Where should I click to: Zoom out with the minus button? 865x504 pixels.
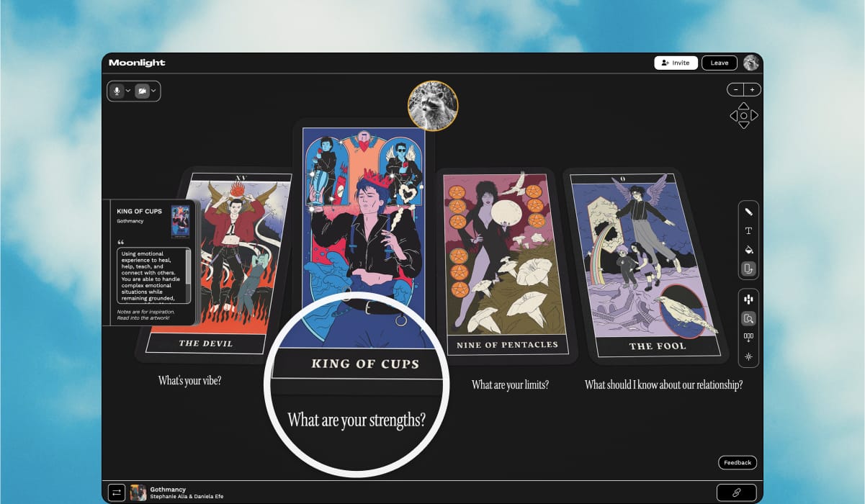click(x=735, y=90)
